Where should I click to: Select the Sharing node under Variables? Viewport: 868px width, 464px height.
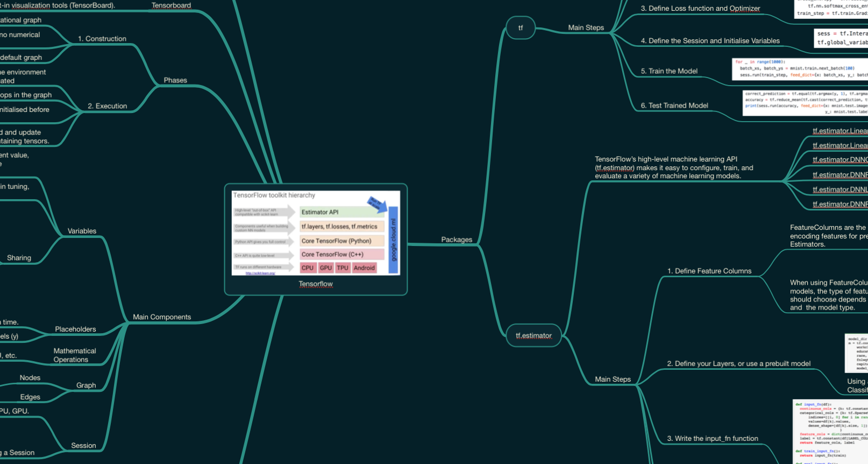(19, 258)
